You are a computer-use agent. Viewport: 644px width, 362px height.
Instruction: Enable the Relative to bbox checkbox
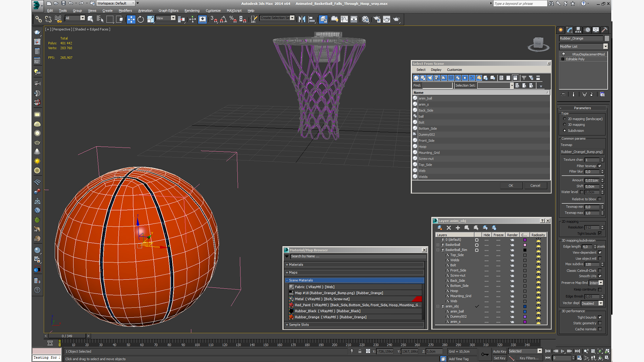[x=600, y=199]
